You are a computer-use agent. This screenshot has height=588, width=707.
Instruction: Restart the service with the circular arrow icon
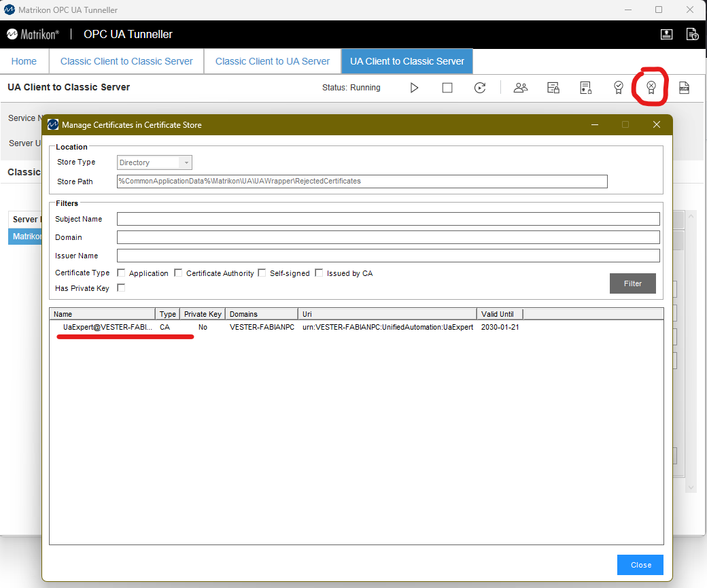click(480, 88)
